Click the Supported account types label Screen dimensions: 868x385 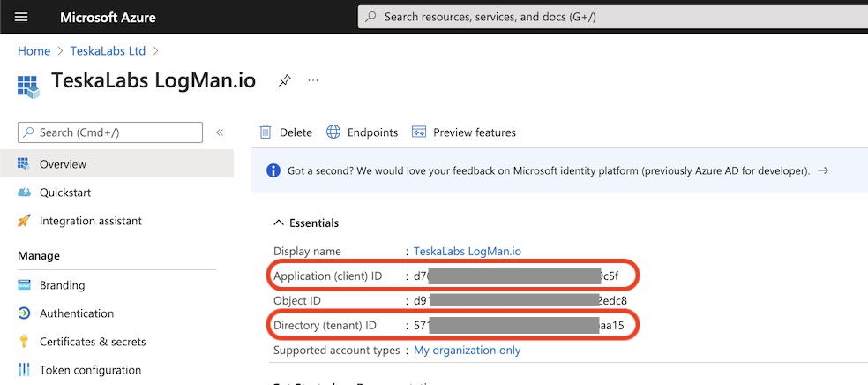tap(337, 350)
